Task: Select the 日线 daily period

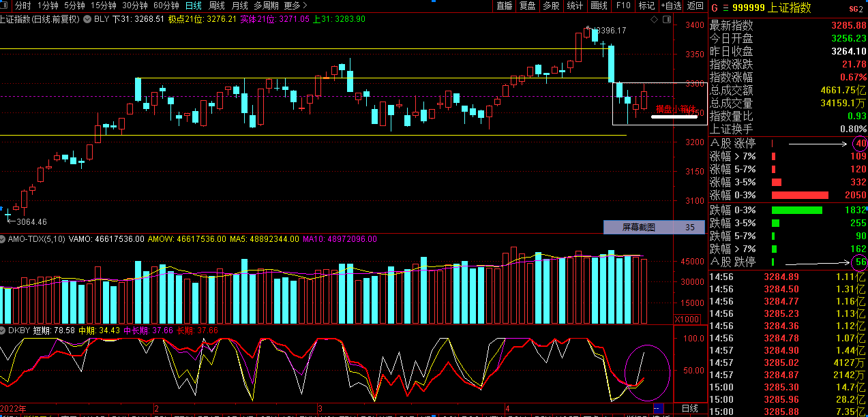Action: [x=194, y=5]
